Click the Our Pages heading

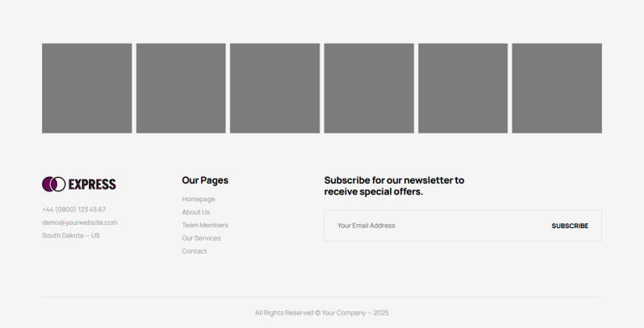tap(205, 180)
